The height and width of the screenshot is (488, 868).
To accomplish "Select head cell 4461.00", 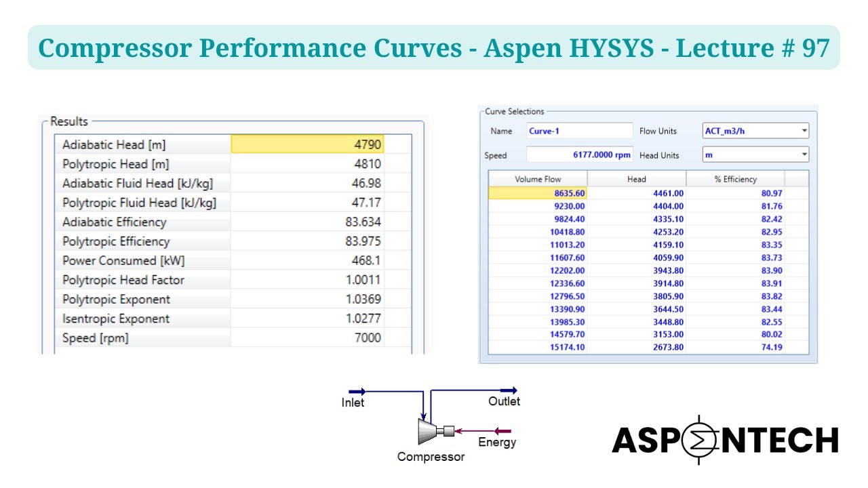I will pos(637,193).
